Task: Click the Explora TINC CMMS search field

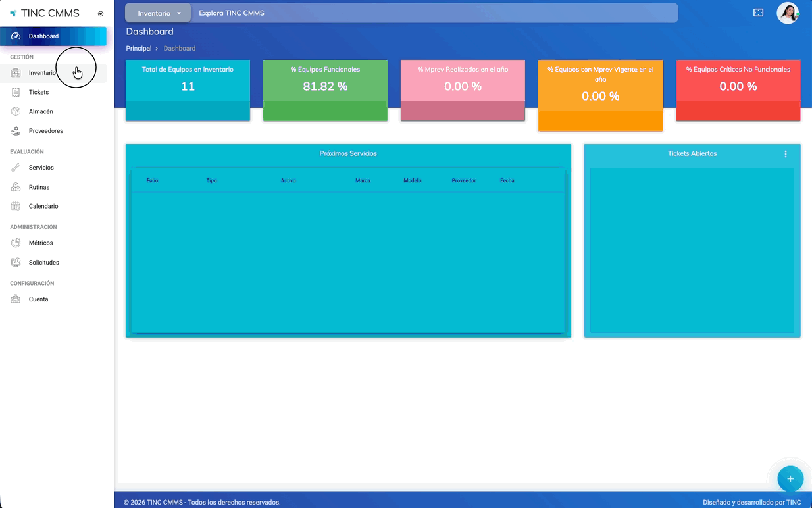Action: tap(434, 13)
